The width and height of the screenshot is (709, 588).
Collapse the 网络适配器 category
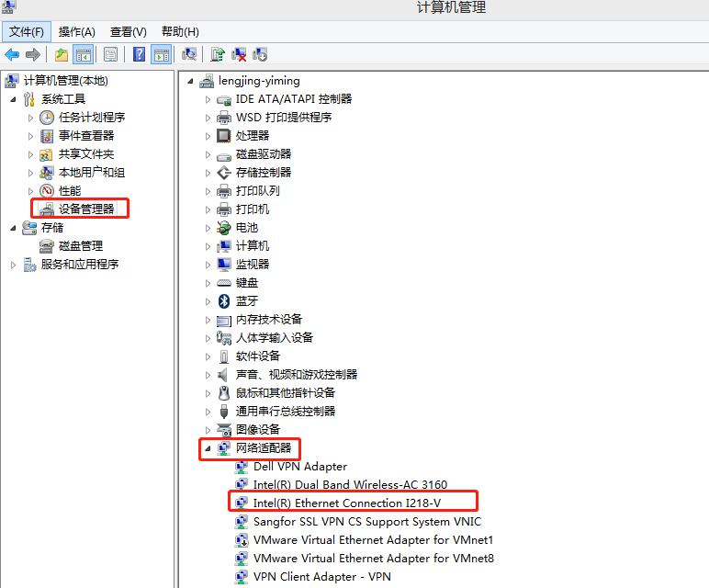pyautogui.click(x=208, y=448)
